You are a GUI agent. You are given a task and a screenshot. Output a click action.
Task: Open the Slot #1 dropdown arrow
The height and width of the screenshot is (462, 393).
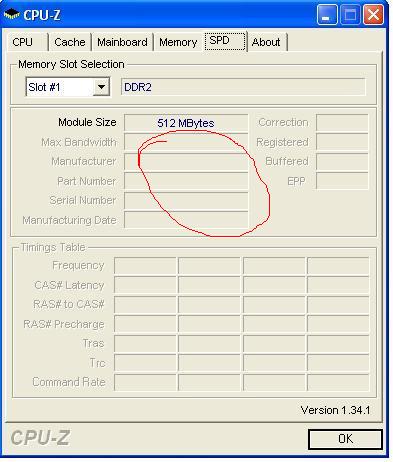pos(101,87)
